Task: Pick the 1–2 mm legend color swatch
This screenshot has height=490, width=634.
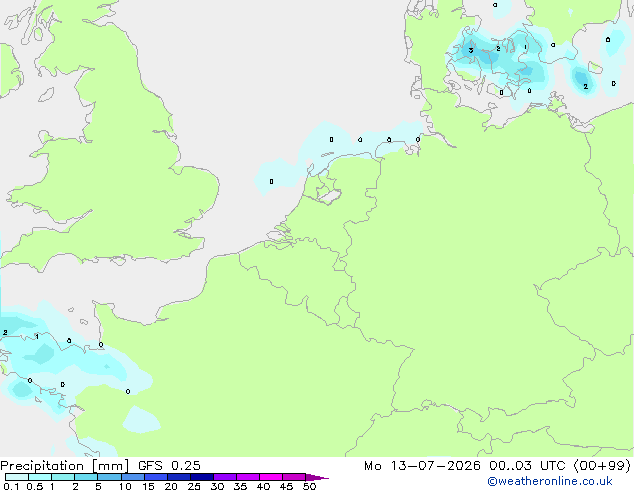Action: tap(63, 477)
